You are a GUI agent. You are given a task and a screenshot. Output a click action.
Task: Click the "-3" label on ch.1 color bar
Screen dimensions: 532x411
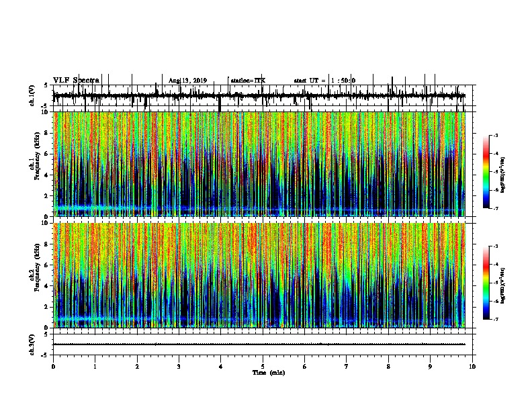click(495, 136)
